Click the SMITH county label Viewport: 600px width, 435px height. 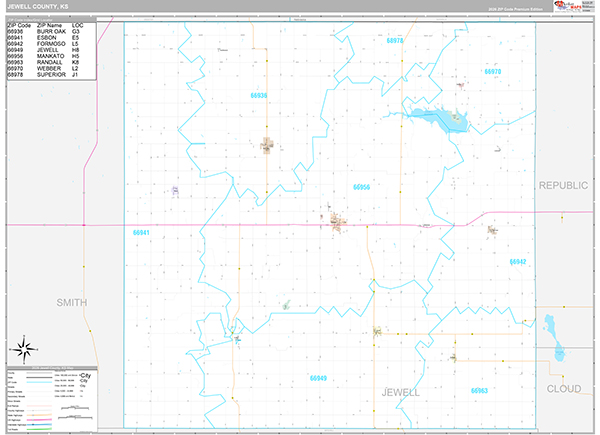[72, 302]
